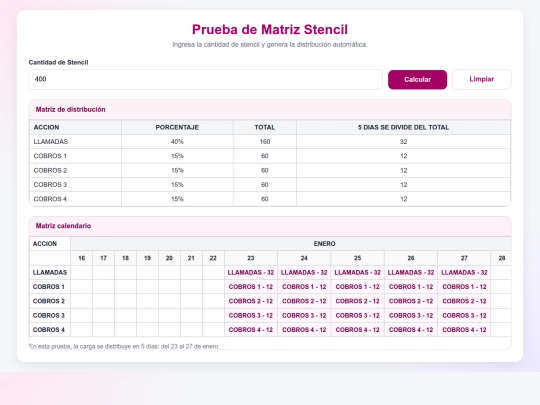
Task: Click the PORCENTAJE column header
Action: [177, 127]
